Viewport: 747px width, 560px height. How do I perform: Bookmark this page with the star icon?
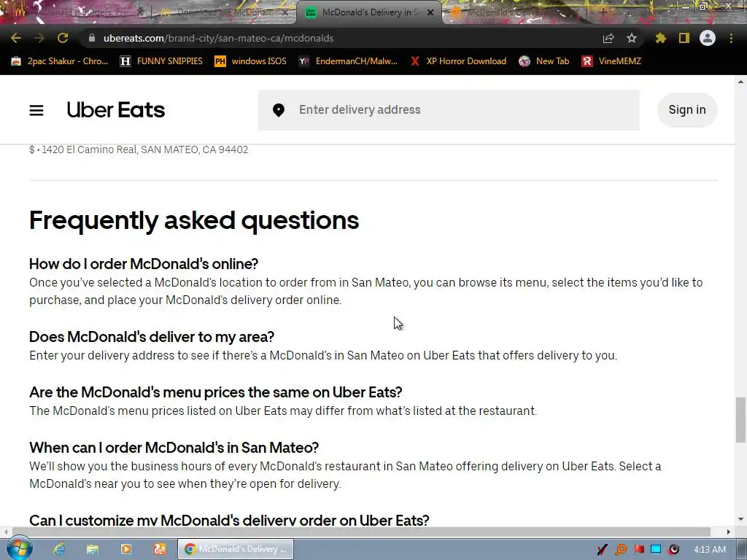coord(632,38)
